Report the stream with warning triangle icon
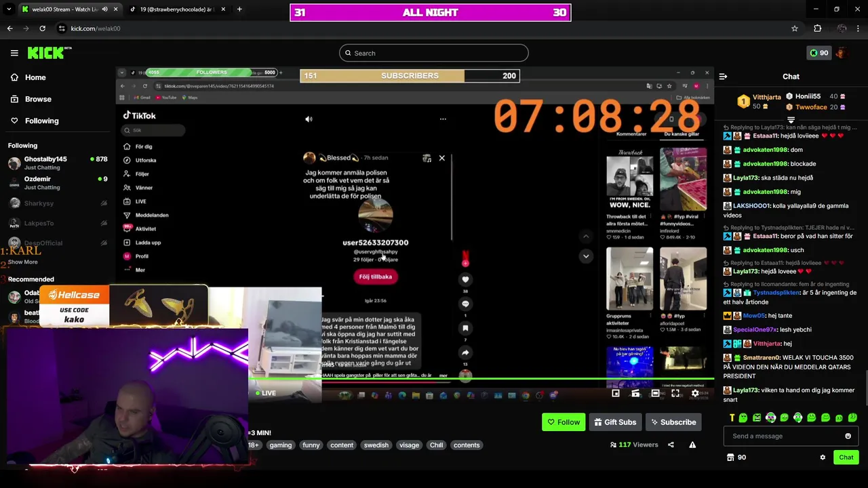868x488 pixels. tap(692, 445)
